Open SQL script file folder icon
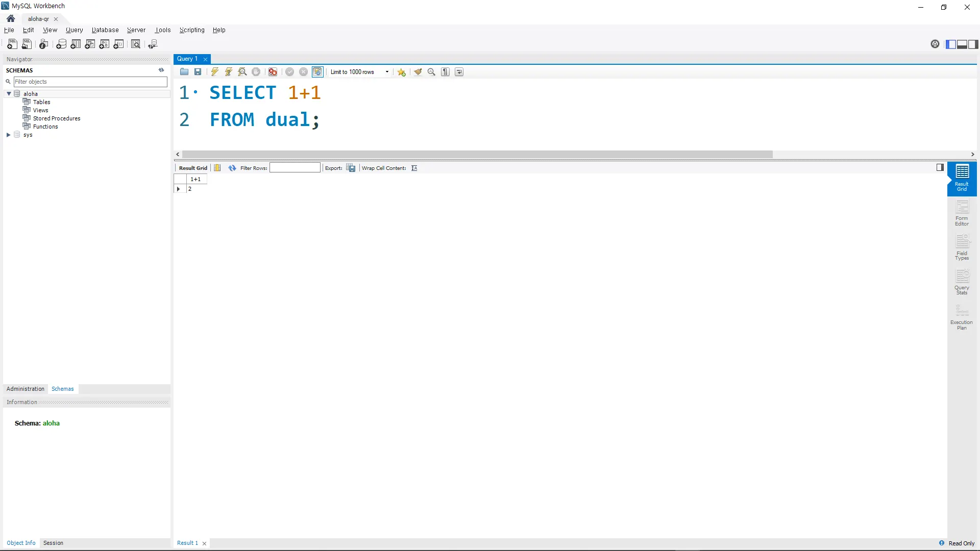Viewport: 980px width, 551px height. click(184, 72)
